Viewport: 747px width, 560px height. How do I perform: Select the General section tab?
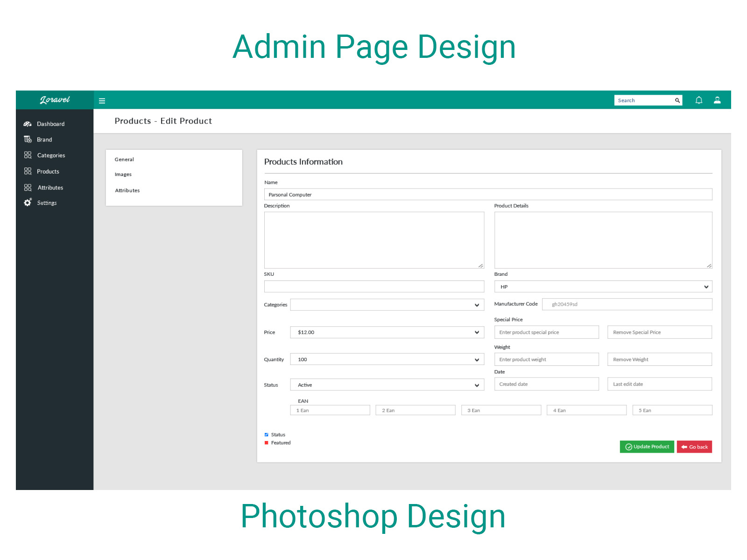click(x=124, y=159)
